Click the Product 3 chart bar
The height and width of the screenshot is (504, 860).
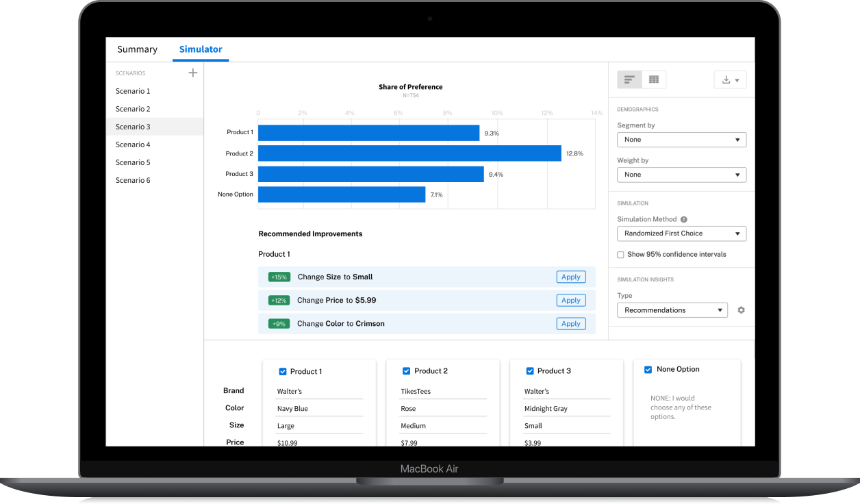[x=371, y=174]
